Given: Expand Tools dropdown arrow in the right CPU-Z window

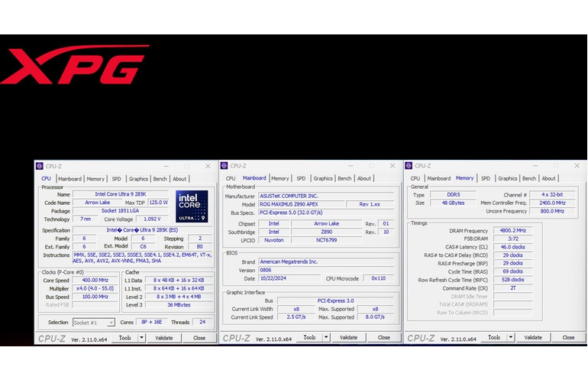Looking at the screenshot, I should (x=510, y=338).
